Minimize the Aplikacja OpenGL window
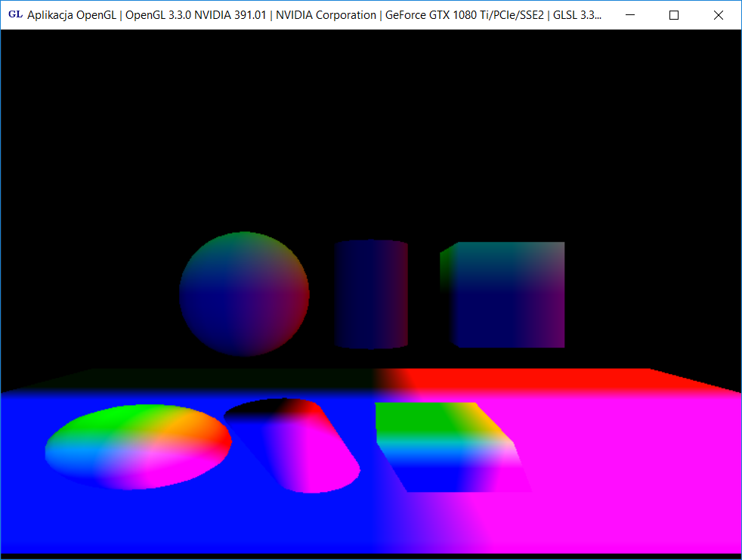 tap(629, 15)
